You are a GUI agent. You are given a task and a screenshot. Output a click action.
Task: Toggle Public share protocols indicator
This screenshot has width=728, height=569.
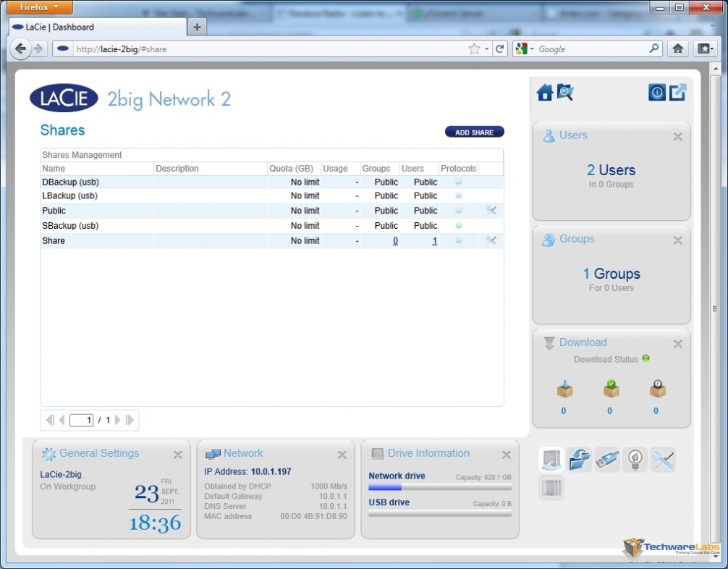(459, 211)
